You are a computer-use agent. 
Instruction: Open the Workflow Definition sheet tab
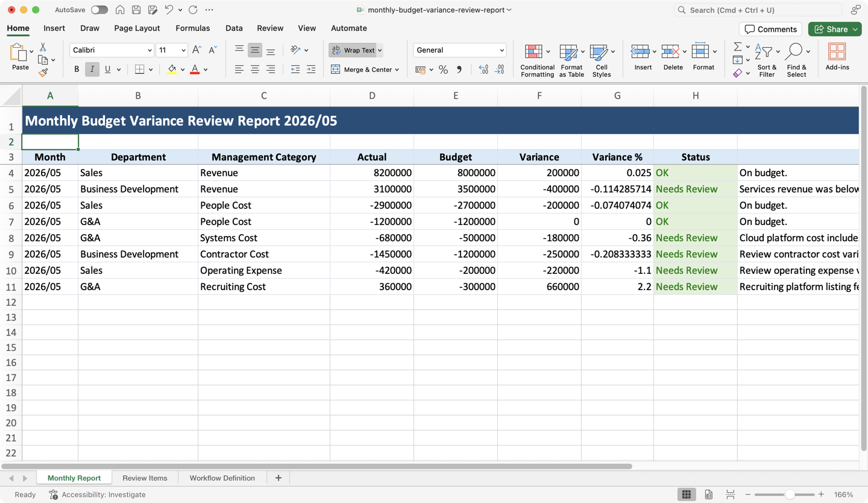(x=222, y=478)
